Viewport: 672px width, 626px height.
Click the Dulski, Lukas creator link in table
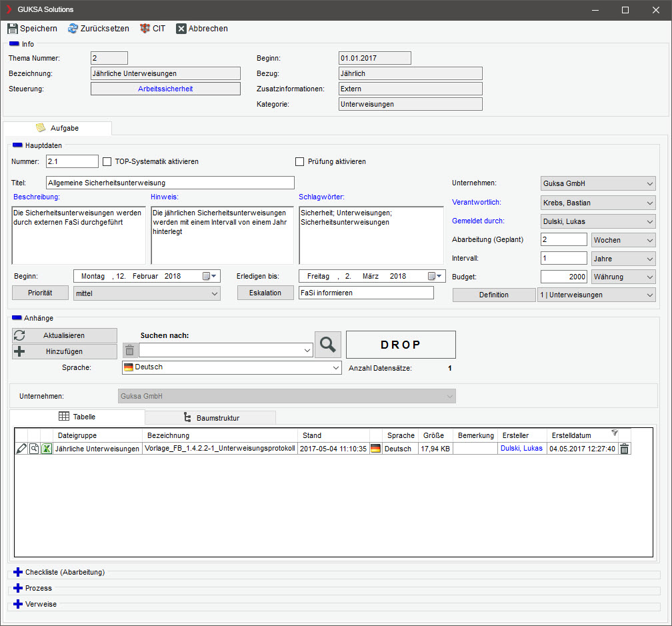click(523, 449)
